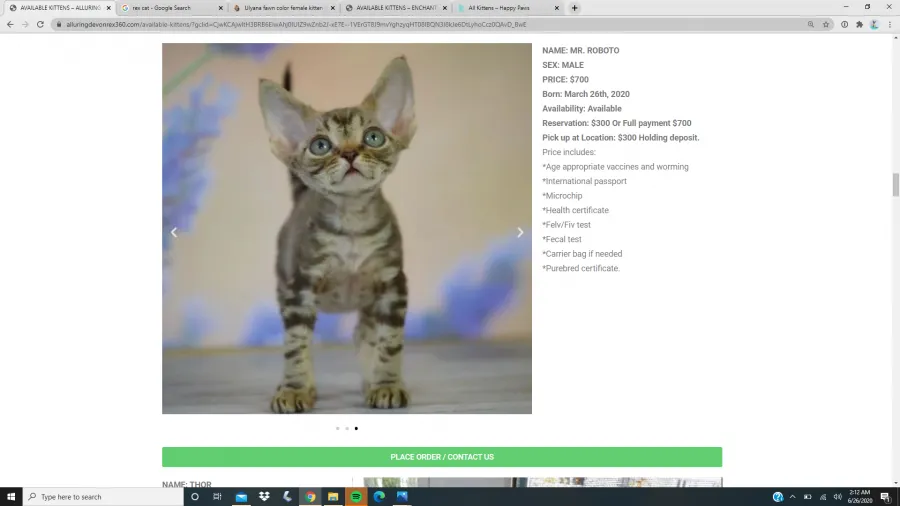Viewport: 900px width, 506px height.
Task: Click the 'PRICE: $700' text
Action: click(565, 80)
